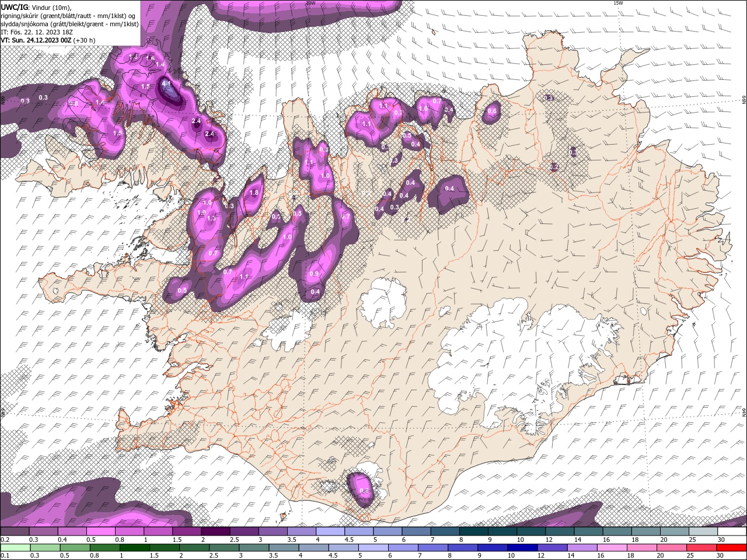This screenshot has width=747, height=560.
Task: Click the '20W' longitude label
Action: pyautogui.click(x=310, y=3)
